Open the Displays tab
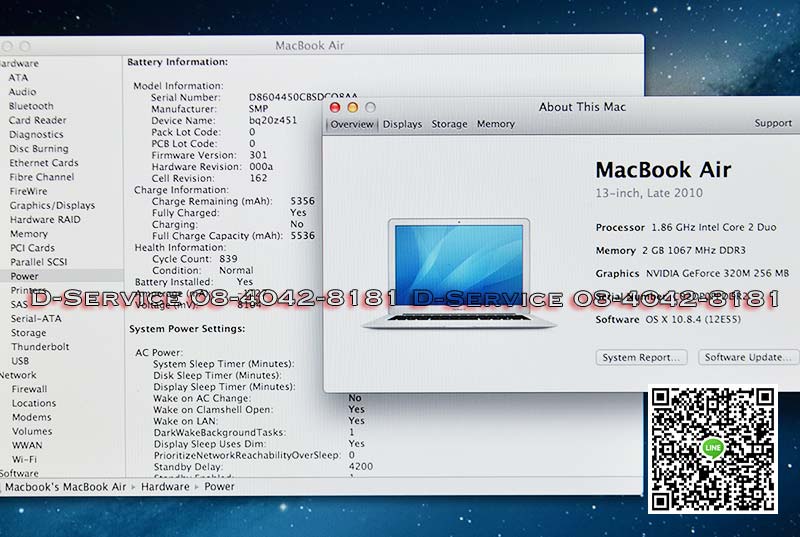The height and width of the screenshot is (537, 800). click(402, 124)
